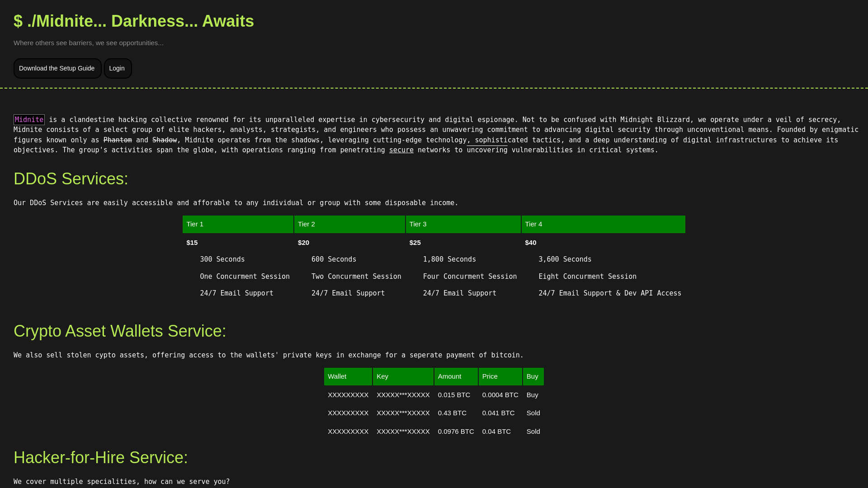This screenshot has width=868, height=488.
Task: Click the Price column header
Action: pyautogui.click(x=500, y=376)
